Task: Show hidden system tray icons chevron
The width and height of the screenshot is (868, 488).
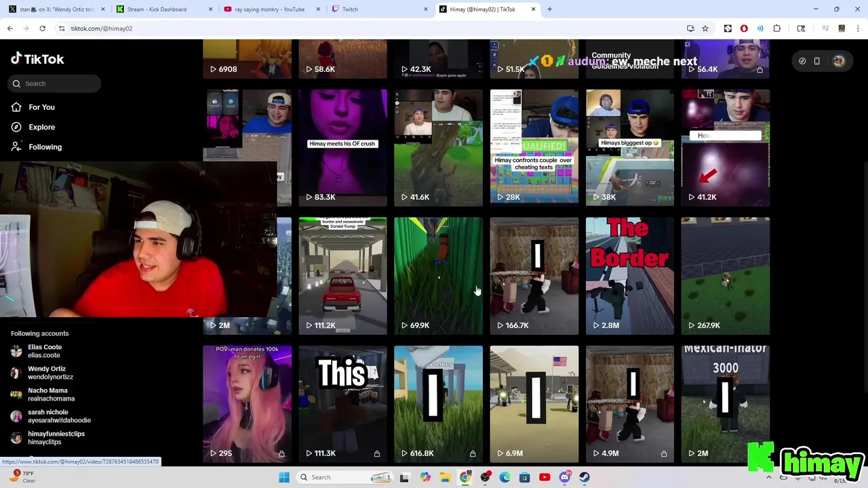Action: click(768, 477)
